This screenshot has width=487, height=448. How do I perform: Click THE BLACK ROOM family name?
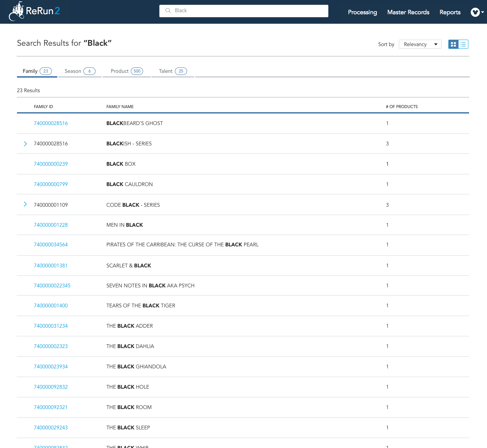[x=129, y=407]
